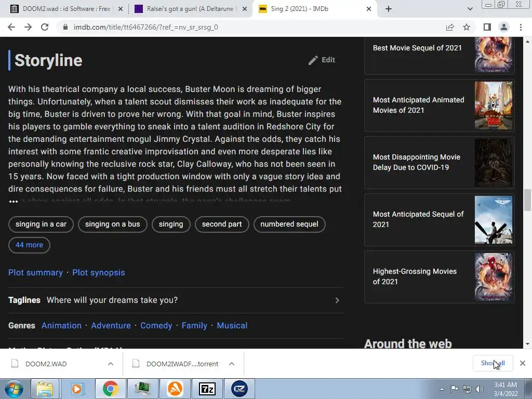
Task: Open Windows Explorer from the taskbar
Action: (x=45, y=389)
